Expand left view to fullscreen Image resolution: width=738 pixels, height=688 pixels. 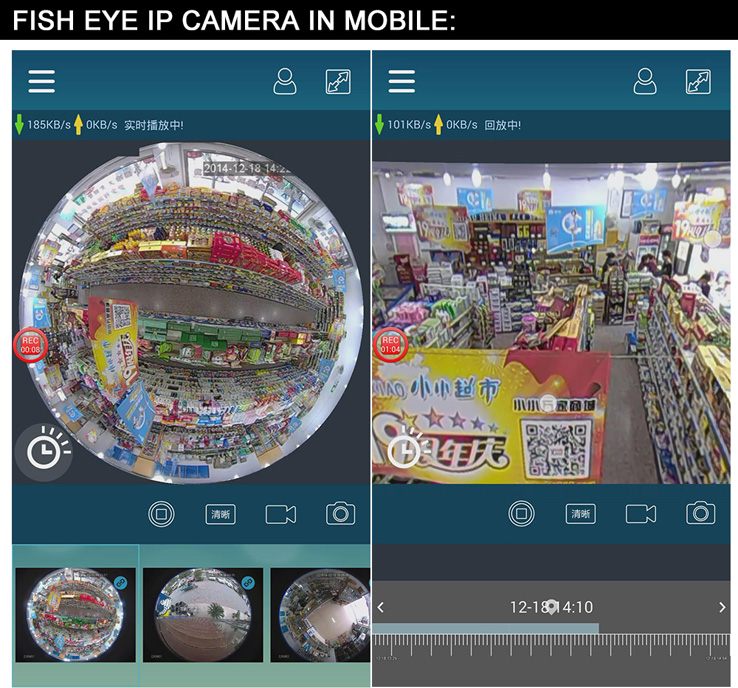tap(338, 82)
